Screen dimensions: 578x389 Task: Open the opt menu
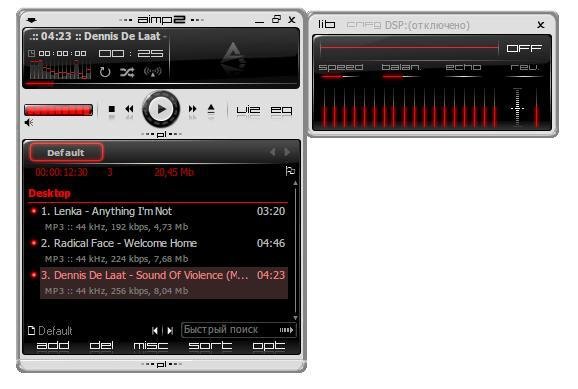tap(269, 346)
